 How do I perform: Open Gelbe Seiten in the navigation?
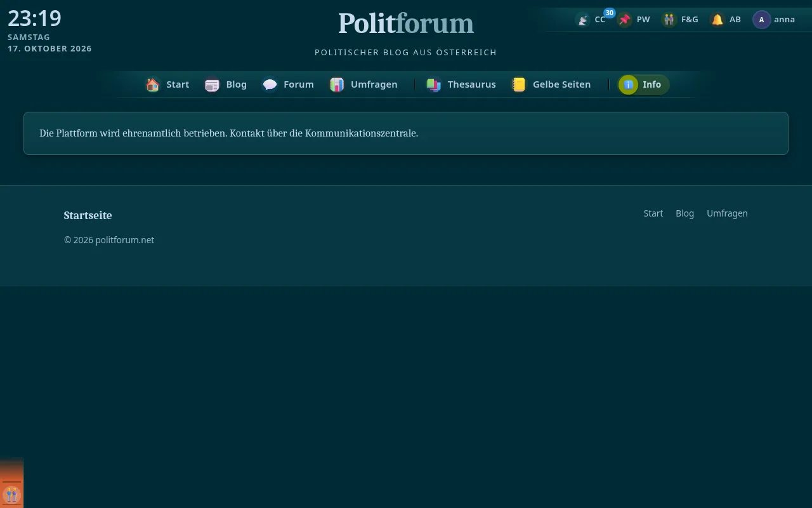tap(551, 84)
